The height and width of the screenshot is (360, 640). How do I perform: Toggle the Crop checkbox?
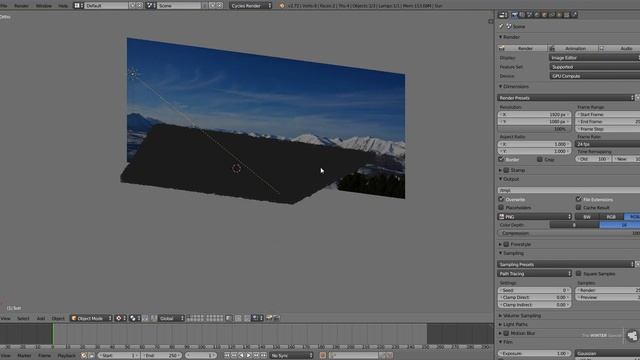pos(540,159)
